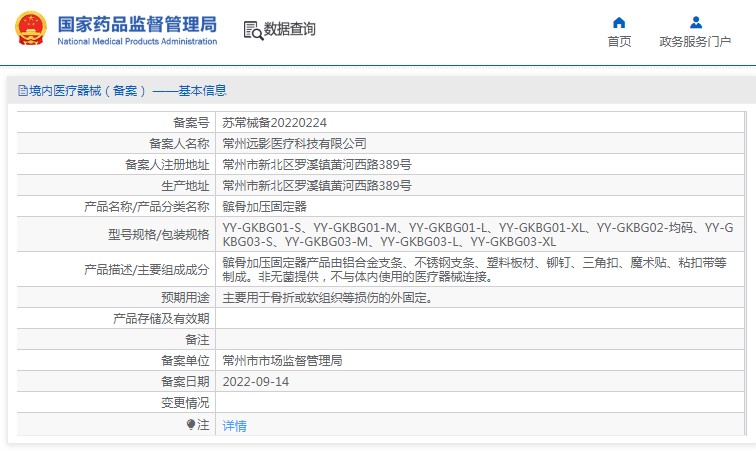Click the 备注 row label
The height and width of the screenshot is (453, 756).
(197, 340)
